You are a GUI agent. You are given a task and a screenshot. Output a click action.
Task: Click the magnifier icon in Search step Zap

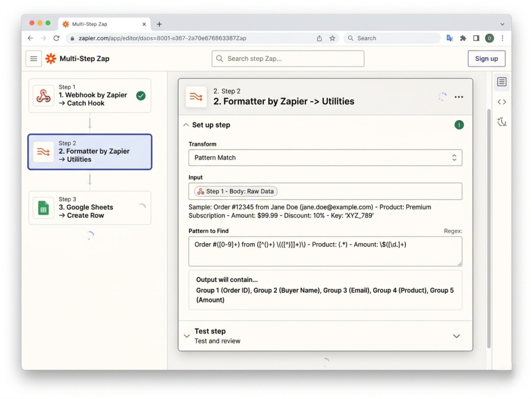[x=220, y=59]
